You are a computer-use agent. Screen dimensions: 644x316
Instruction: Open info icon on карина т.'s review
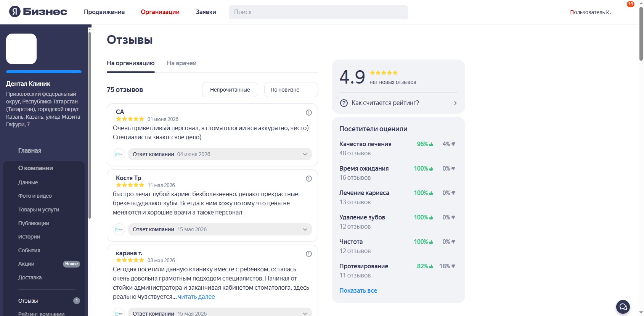click(x=309, y=254)
